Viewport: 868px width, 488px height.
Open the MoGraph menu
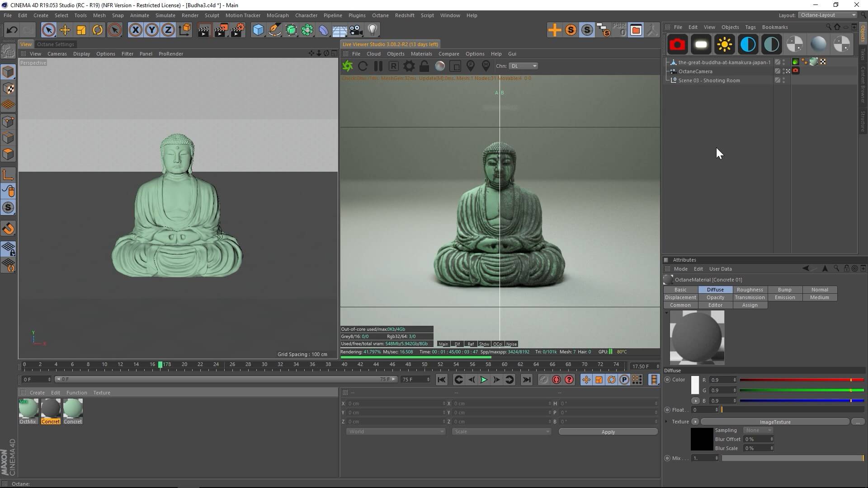pos(277,15)
